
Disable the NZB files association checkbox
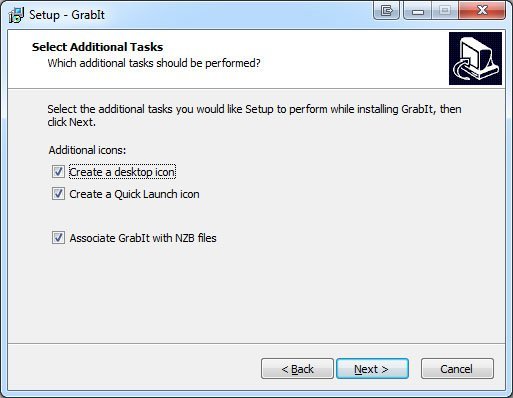[x=58, y=238]
